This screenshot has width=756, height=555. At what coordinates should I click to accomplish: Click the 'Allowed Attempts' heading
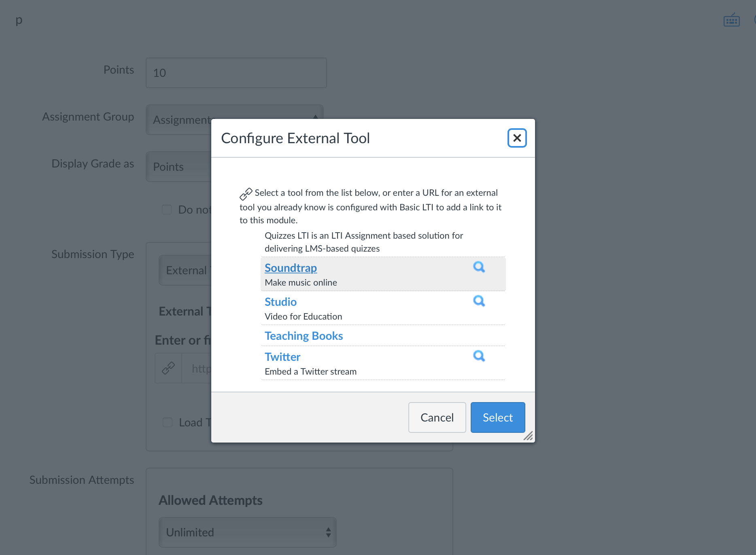pos(210,500)
